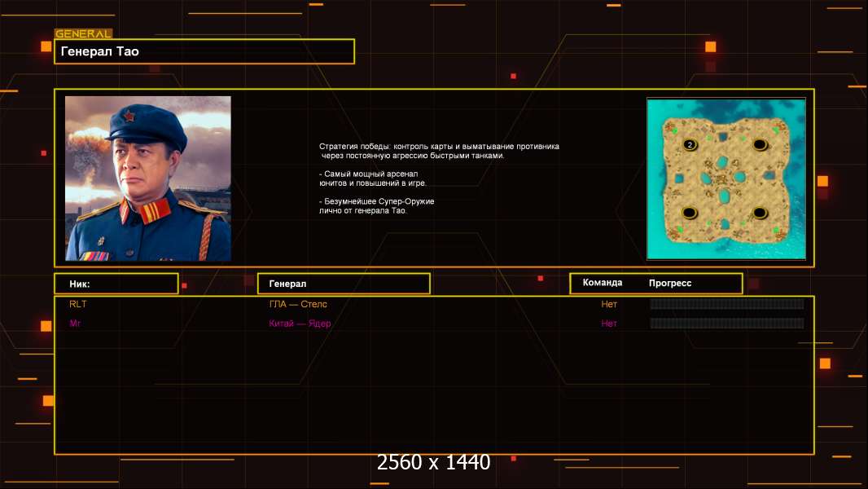Image resolution: width=868 pixels, height=489 pixels.
Task: Select start position 2 on the map
Action: click(x=690, y=144)
